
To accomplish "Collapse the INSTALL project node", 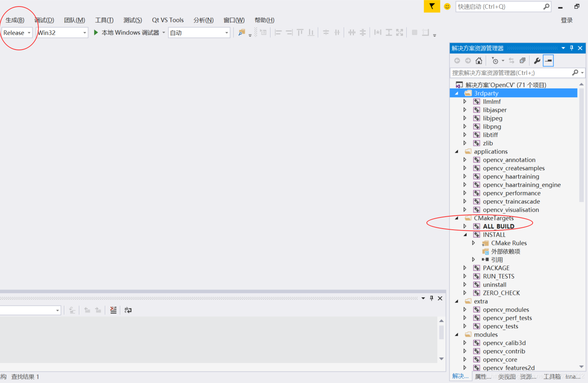I will (465, 235).
